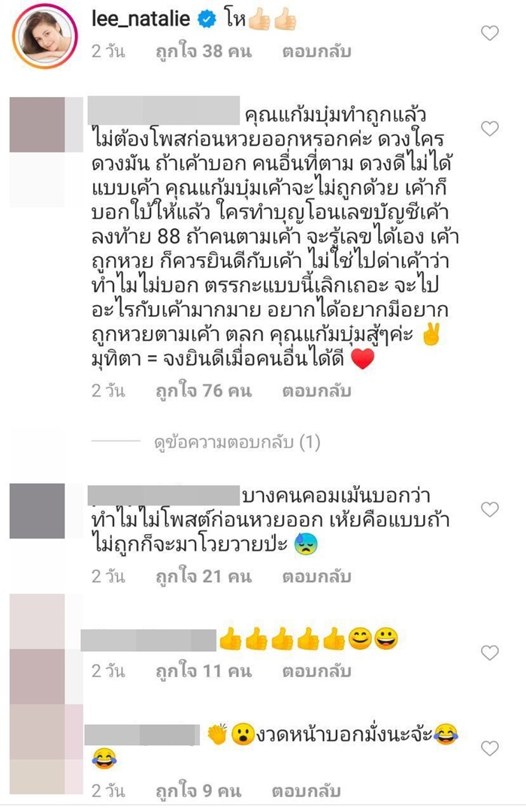The width and height of the screenshot is (526, 812).
Task: Reply to the 76-likes long comment
Action: 316,391
